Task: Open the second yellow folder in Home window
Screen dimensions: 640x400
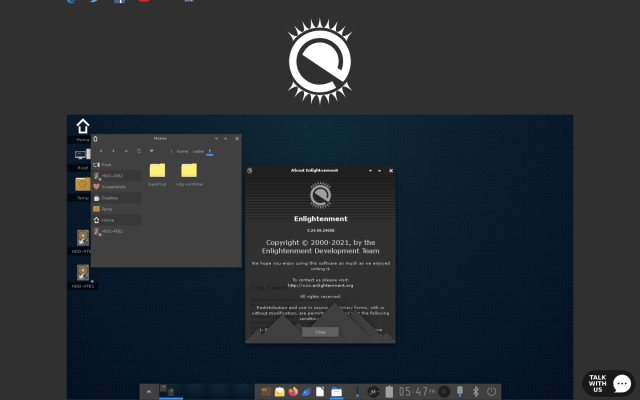Action: (x=189, y=171)
